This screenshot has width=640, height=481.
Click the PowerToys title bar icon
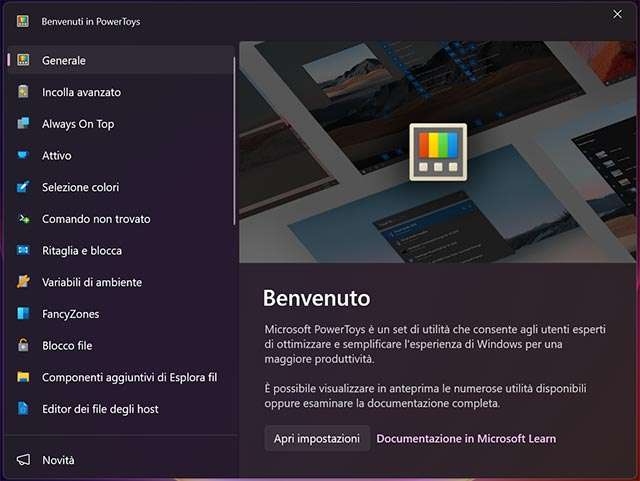[23, 21]
